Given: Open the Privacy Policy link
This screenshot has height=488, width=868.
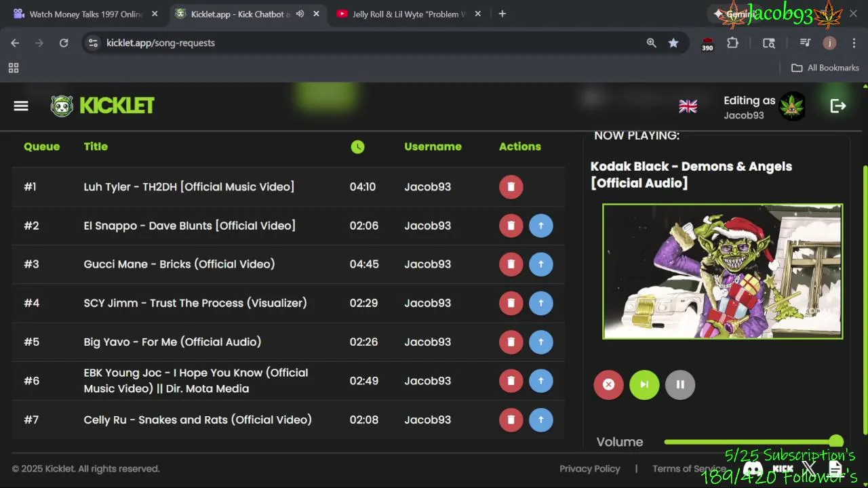Looking at the screenshot, I should click(589, 468).
